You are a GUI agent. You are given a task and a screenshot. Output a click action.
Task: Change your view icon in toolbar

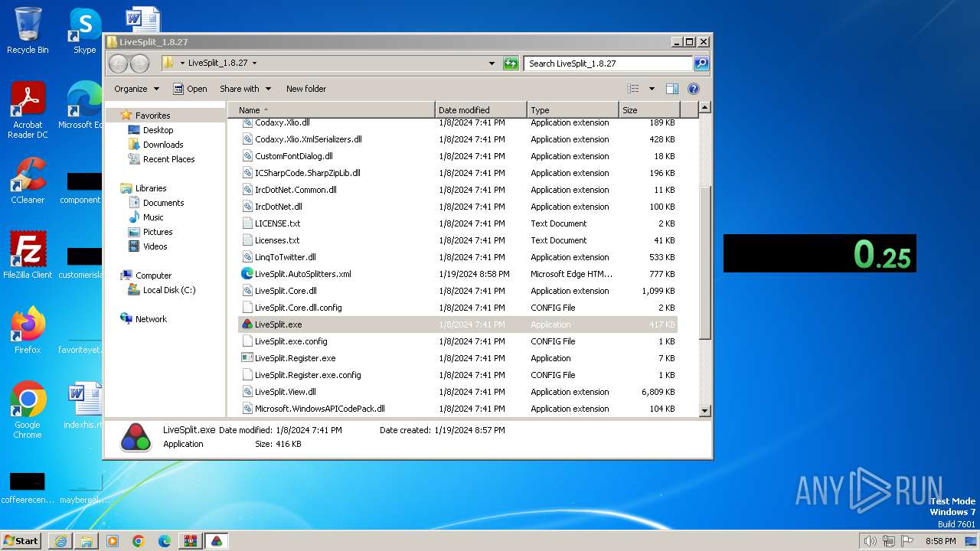tap(632, 89)
